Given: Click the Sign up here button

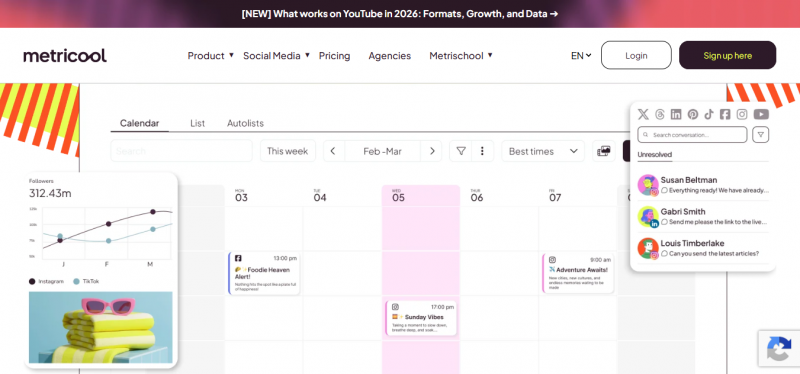Looking at the screenshot, I should pos(728,55).
